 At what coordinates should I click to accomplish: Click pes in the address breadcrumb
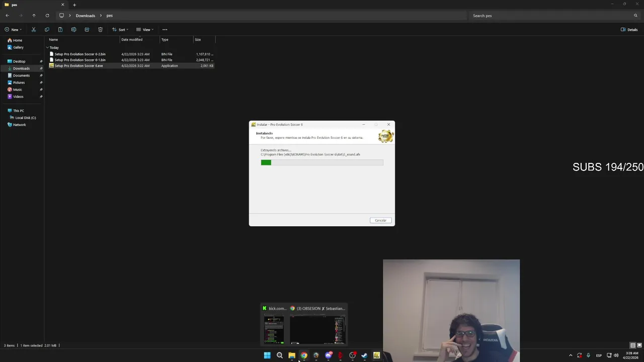[x=109, y=16]
